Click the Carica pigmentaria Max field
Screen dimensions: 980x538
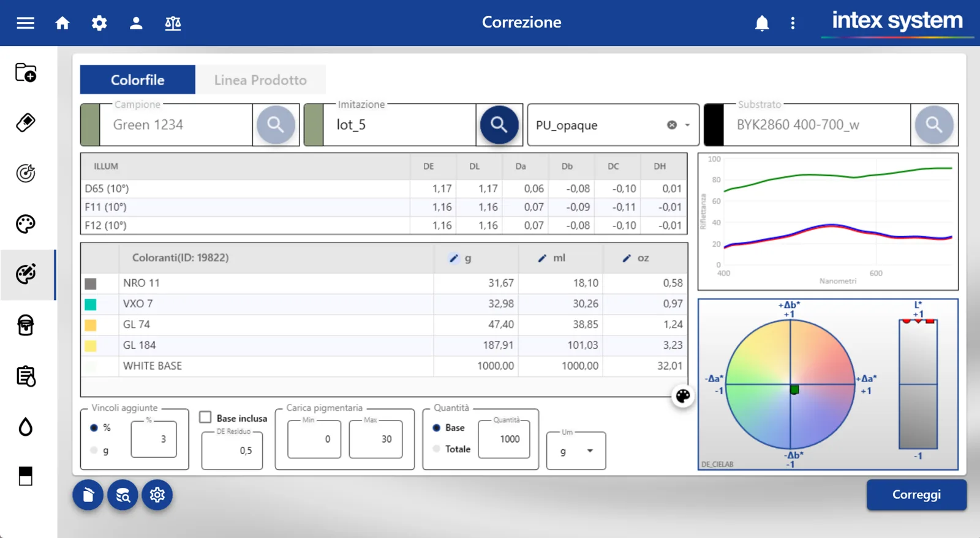375,439
